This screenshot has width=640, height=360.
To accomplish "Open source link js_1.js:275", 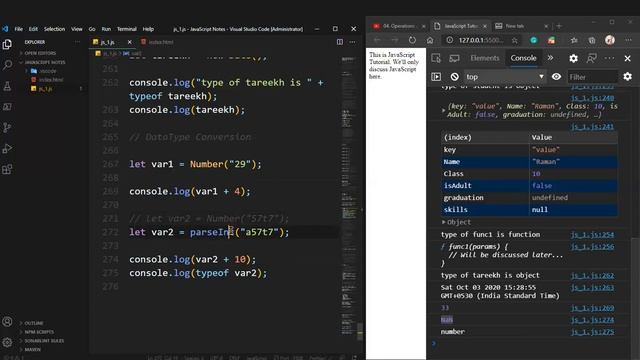I will (592, 332).
